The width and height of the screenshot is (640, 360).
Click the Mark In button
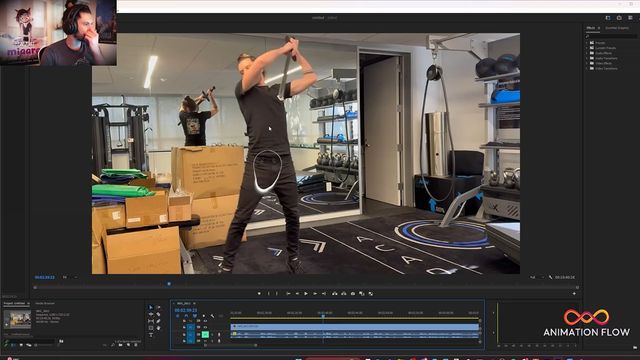click(x=269, y=293)
